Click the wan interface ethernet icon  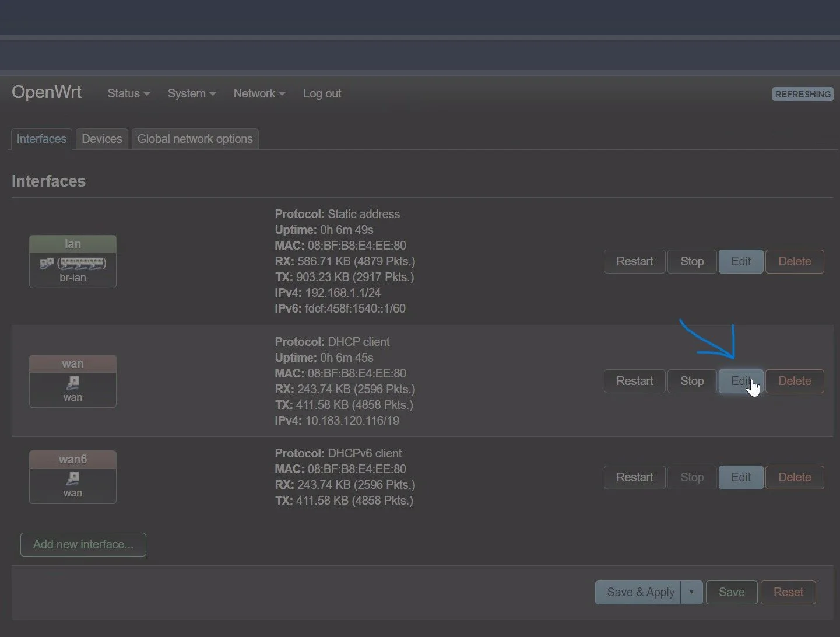tap(73, 383)
